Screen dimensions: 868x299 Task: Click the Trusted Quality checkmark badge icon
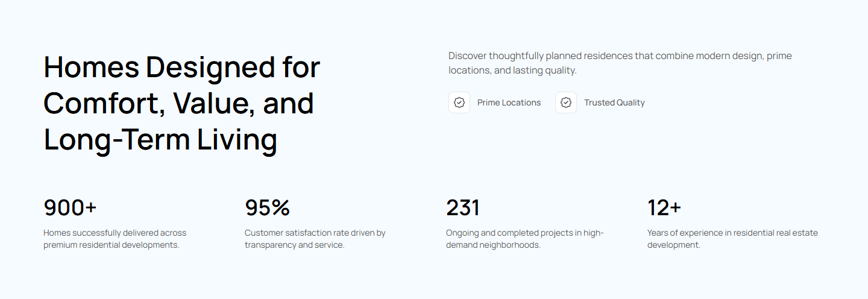tap(566, 102)
